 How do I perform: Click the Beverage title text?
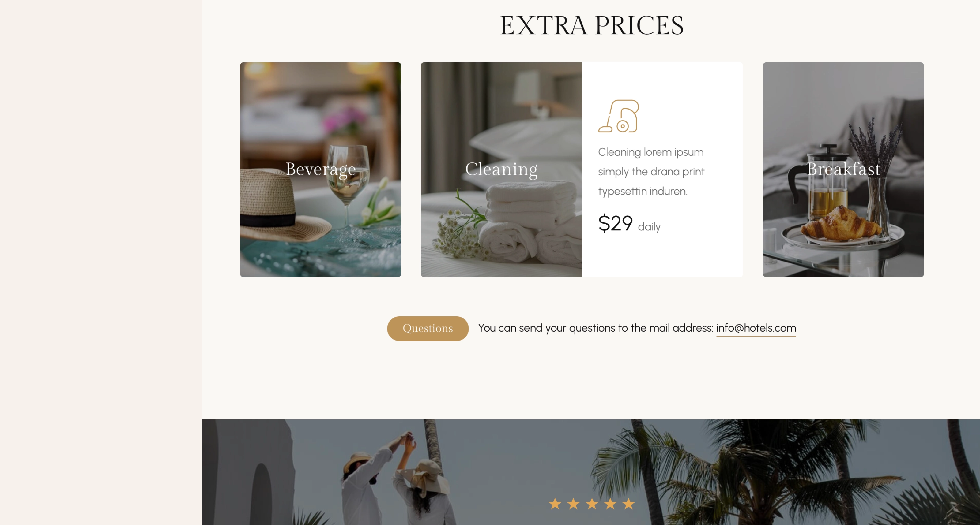(321, 169)
